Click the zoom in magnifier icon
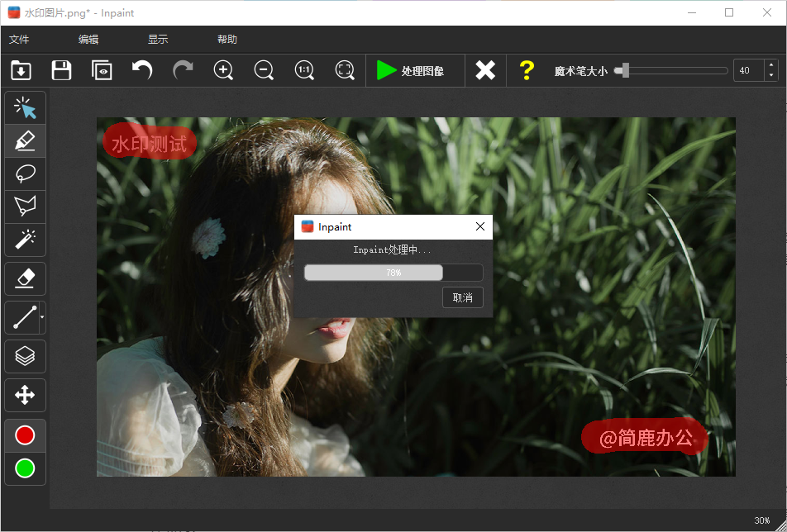The image size is (787, 532). click(223, 71)
